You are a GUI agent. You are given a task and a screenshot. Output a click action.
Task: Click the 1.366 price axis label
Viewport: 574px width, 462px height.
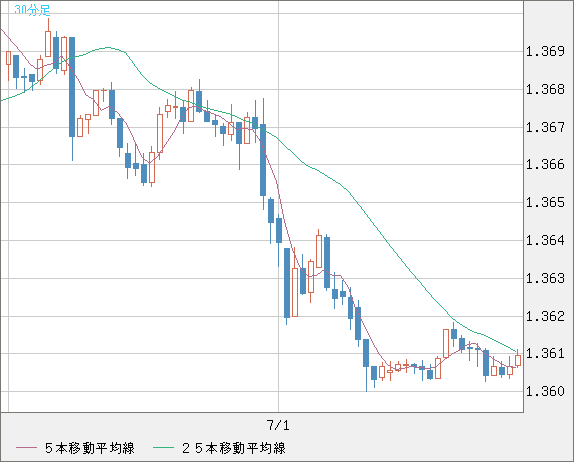(545, 164)
